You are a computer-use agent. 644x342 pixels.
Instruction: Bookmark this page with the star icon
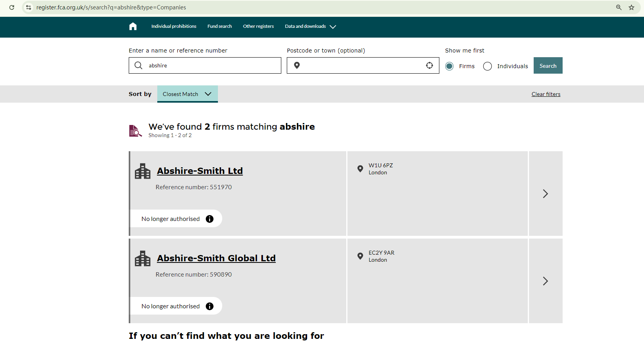[x=631, y=7]
